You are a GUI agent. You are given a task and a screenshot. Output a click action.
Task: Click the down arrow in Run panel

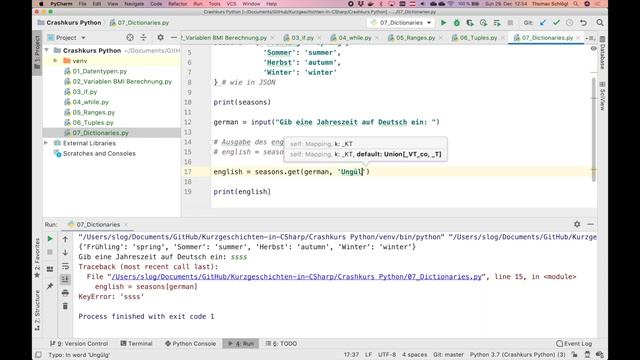(x=65, y=253)
